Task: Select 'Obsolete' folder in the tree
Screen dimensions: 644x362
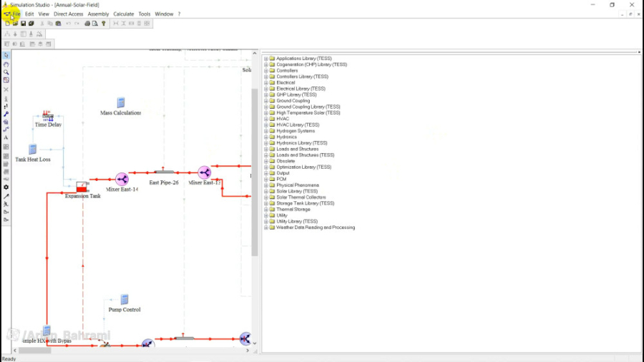Action: (x=286, y=161)
